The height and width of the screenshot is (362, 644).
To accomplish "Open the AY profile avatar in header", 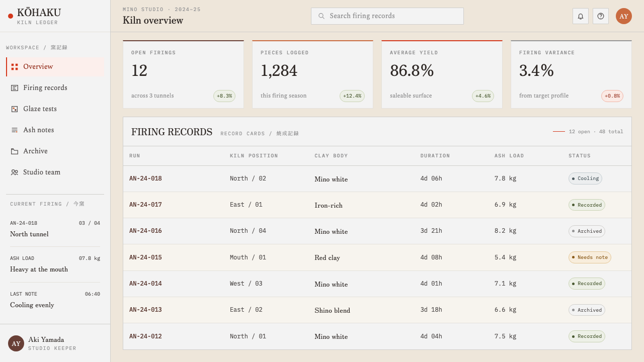I will (x=624, y=16).
